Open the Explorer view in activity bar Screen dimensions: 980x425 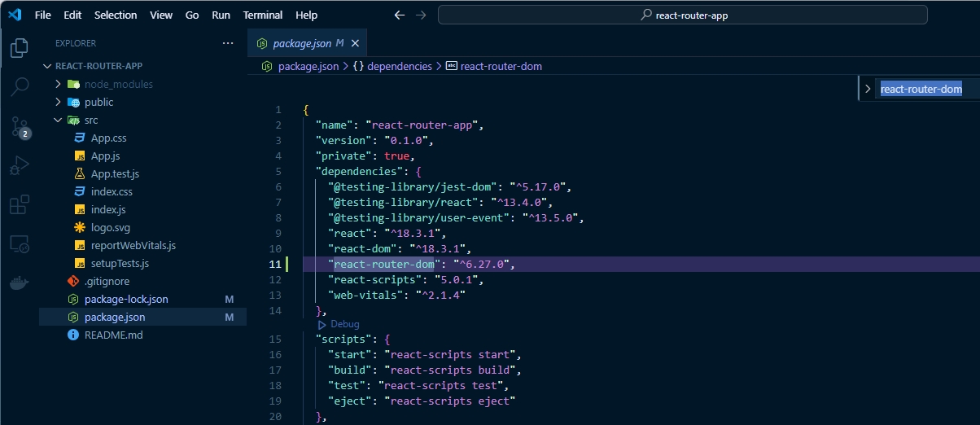pyautogui.click(x=20, y=48)
